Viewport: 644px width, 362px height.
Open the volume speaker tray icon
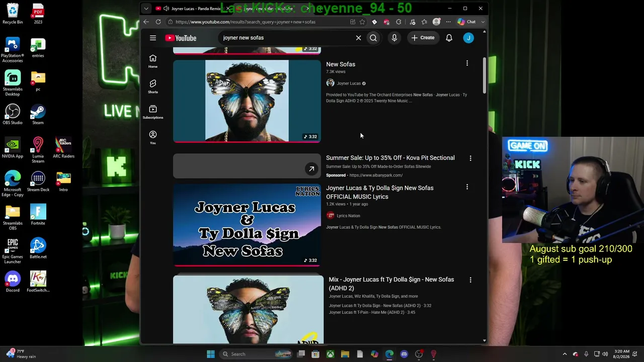(x=605, y=354)
